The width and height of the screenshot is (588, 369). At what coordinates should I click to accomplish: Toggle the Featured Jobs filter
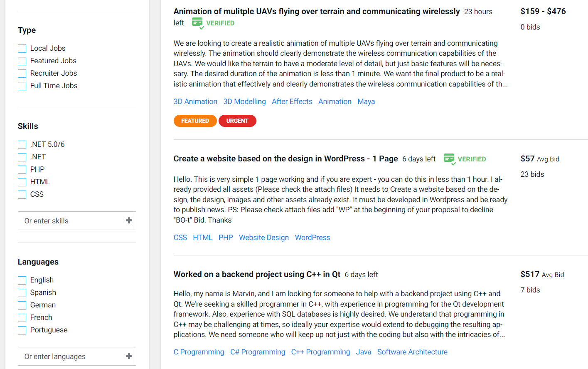22,61
